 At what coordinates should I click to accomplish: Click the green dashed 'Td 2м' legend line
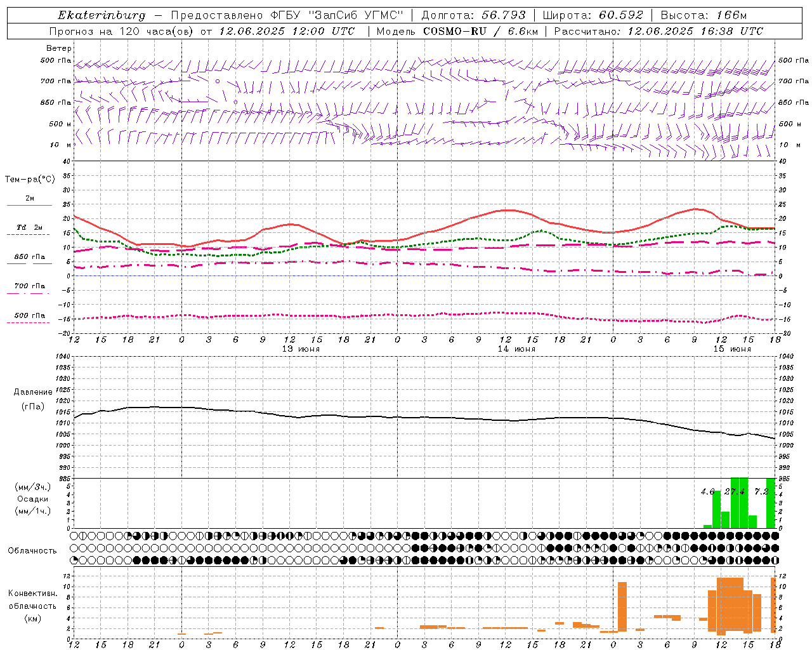point(28,234)
